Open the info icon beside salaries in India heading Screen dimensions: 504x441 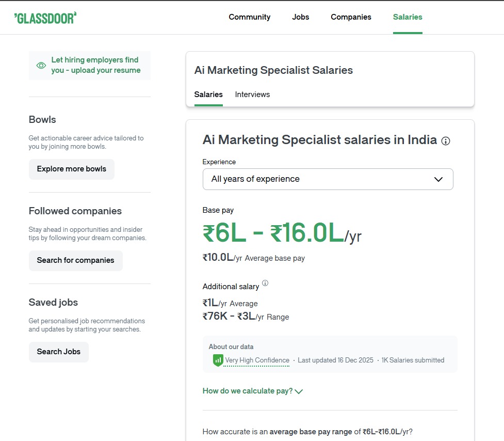point(446,141)
